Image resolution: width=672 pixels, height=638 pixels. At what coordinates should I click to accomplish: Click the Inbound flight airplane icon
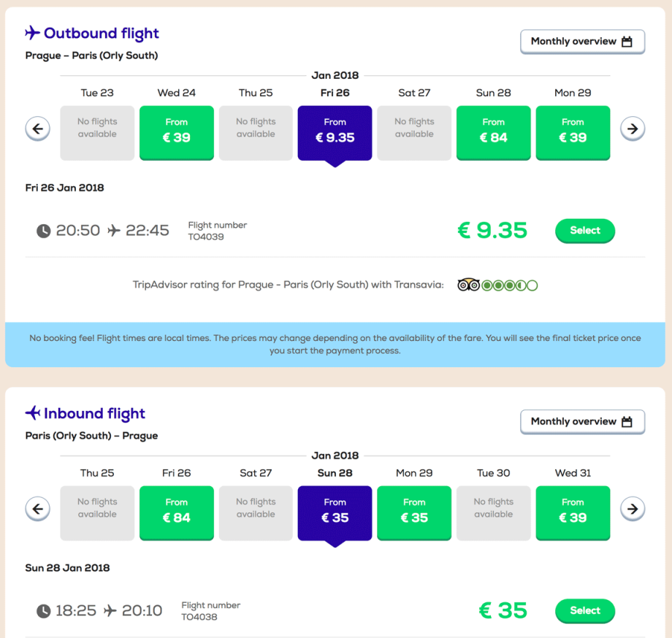pyautogui.click(x=32, y=413)
